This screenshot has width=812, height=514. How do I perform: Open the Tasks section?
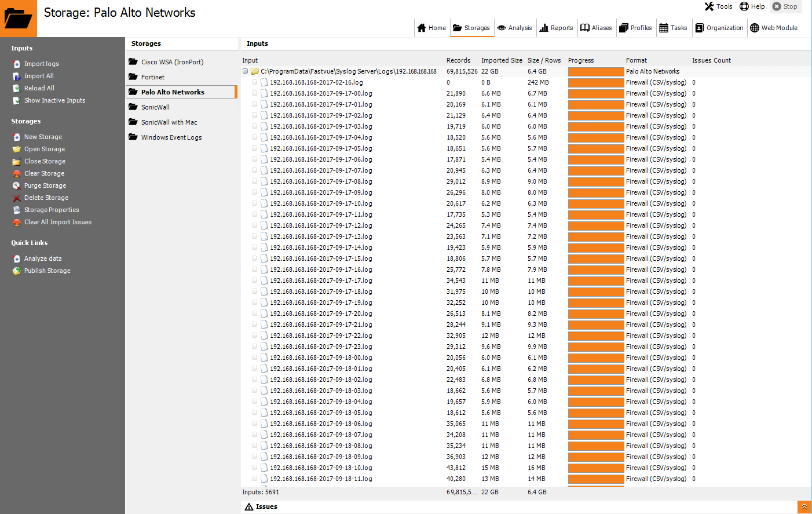[x=673, y=28]
